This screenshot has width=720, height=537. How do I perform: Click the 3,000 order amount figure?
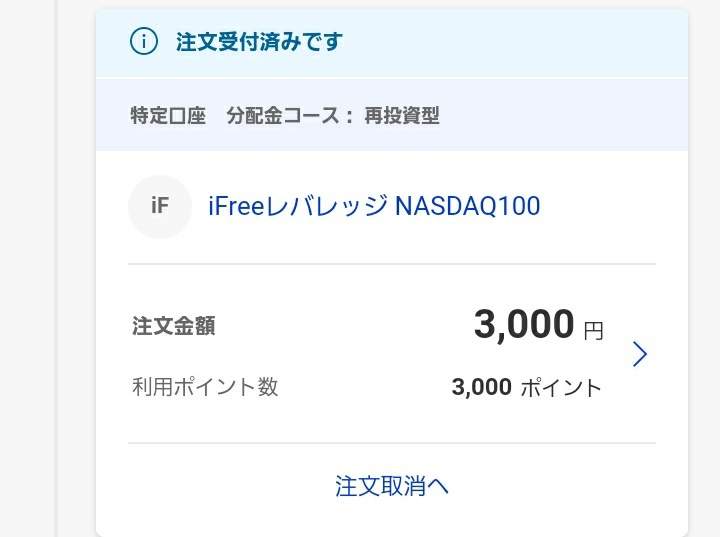tap(524, 324)
